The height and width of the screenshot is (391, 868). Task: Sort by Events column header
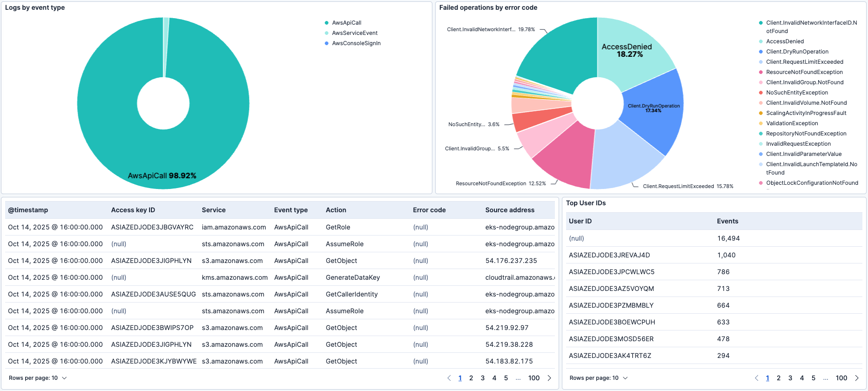pos(727,221)
